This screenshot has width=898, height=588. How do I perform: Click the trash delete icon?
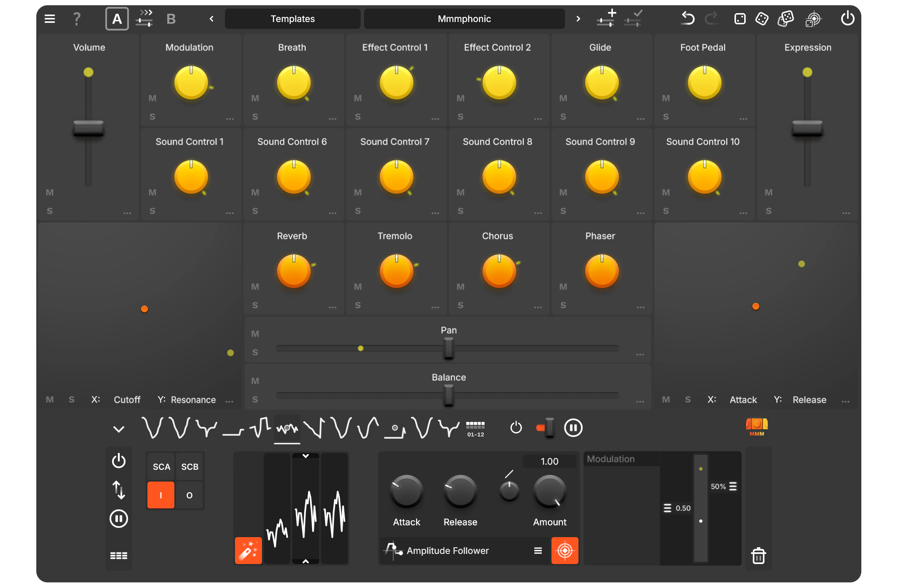pos(759,555)
